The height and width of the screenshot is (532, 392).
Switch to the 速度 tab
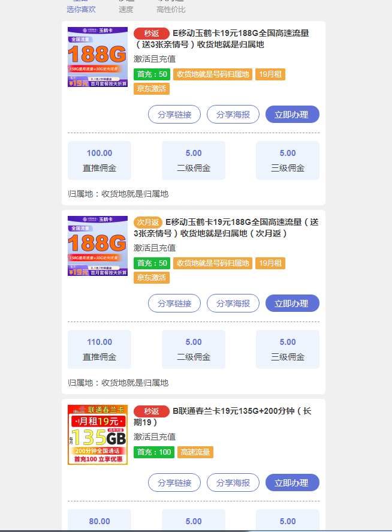click(126, 8)
